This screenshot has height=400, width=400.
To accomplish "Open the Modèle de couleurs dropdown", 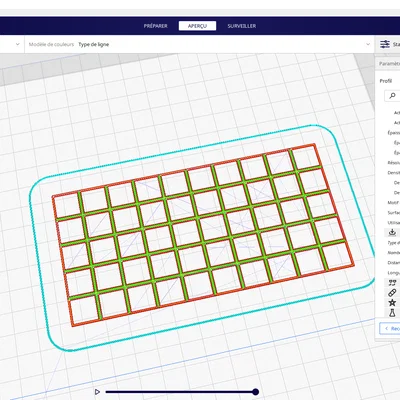I will click(x=199, y=44).
